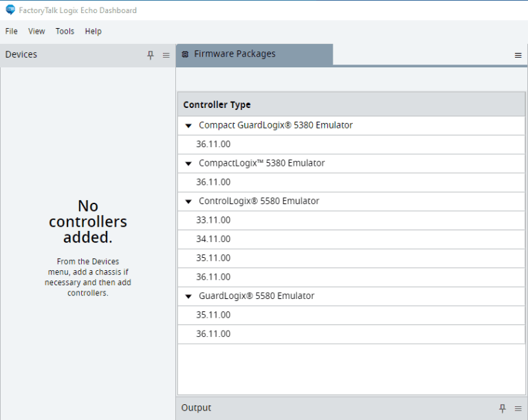Open the Help menu
The image size is (528, 420).
coord(93,32)
